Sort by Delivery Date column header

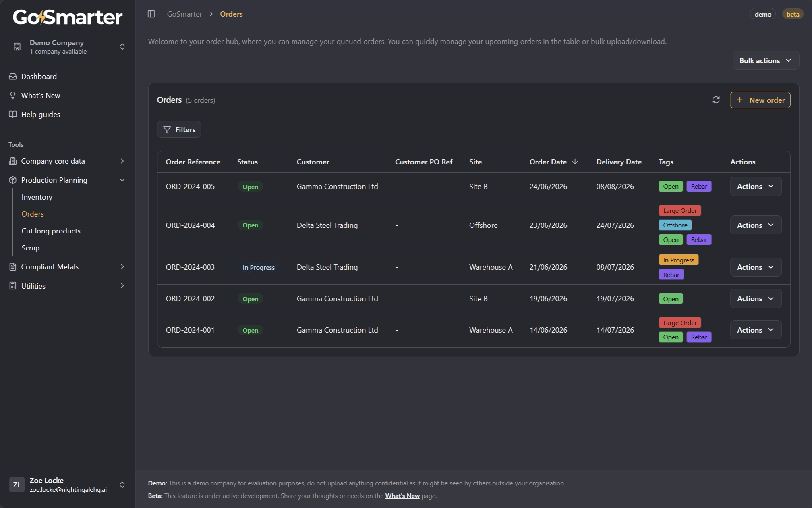(x=619, y=162)
